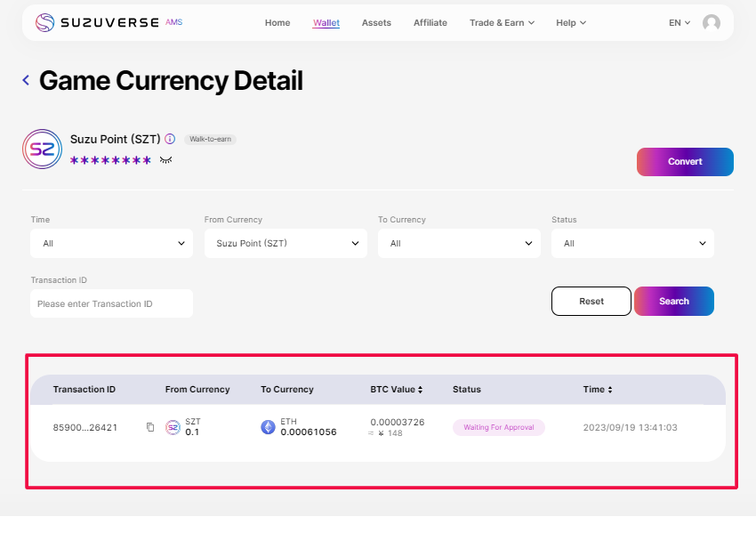Click the SZT coin icon in the row

[173, 427]
